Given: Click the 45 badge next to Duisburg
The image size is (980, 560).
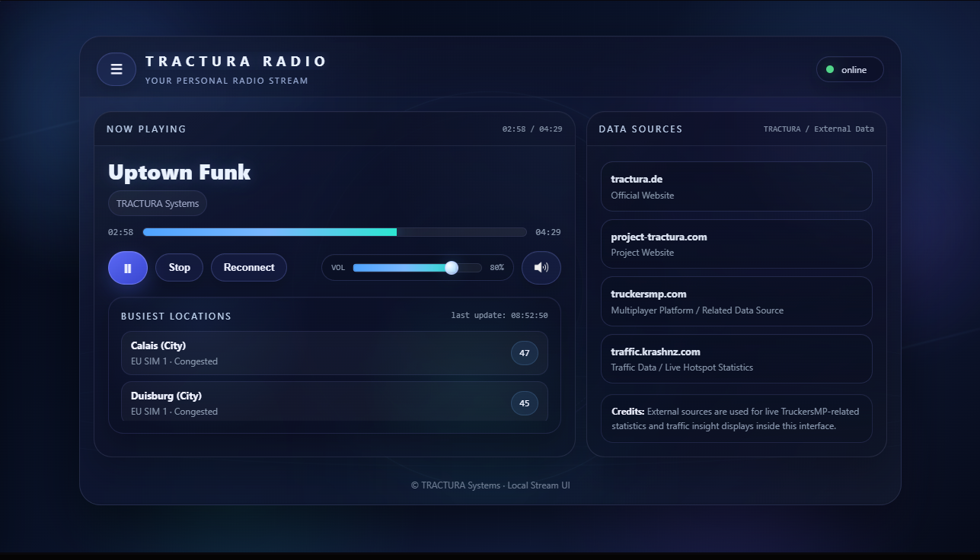Looking at the screenshot, I should 524,403.
